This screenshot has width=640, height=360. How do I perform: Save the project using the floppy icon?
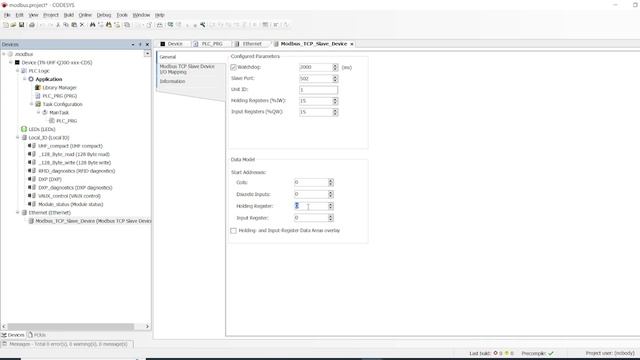point(22,25)
